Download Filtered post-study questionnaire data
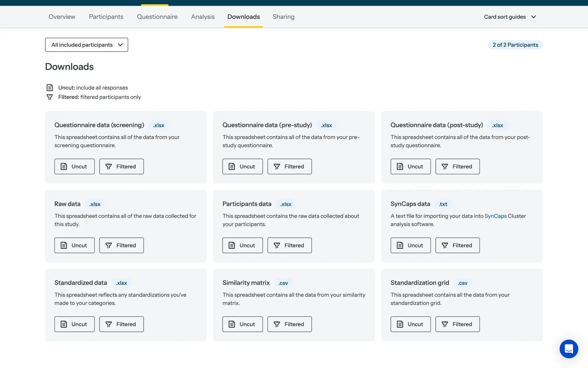 coord(458,167)
